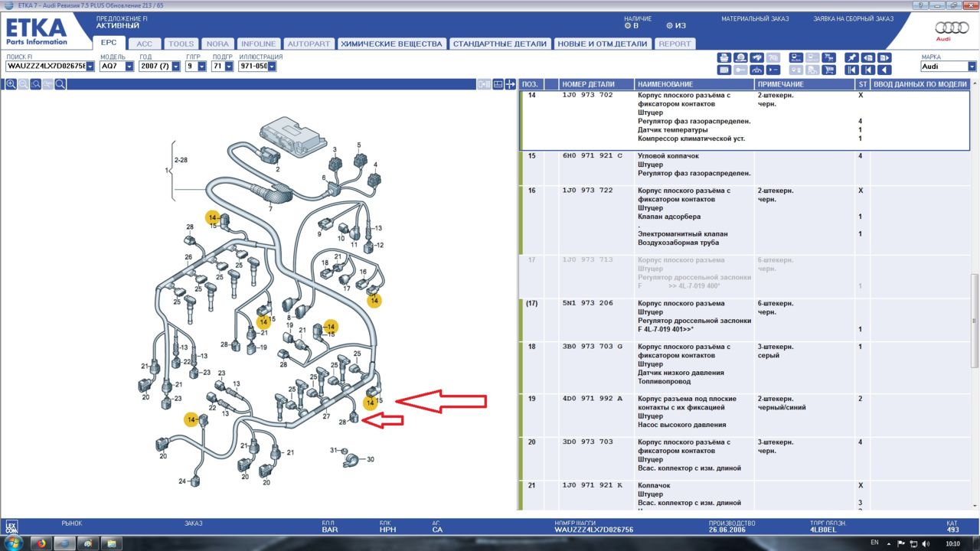Open the REPORT tab
The image size is (980, 551).
click(675, 44)
